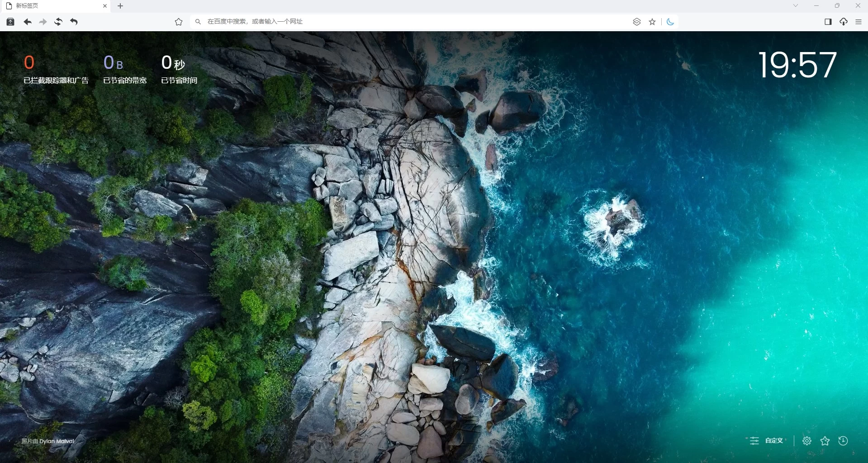This screenshot has width=868, height=463.
Task: Click the back navigation arrow
Action: click(x=27, y=21)
